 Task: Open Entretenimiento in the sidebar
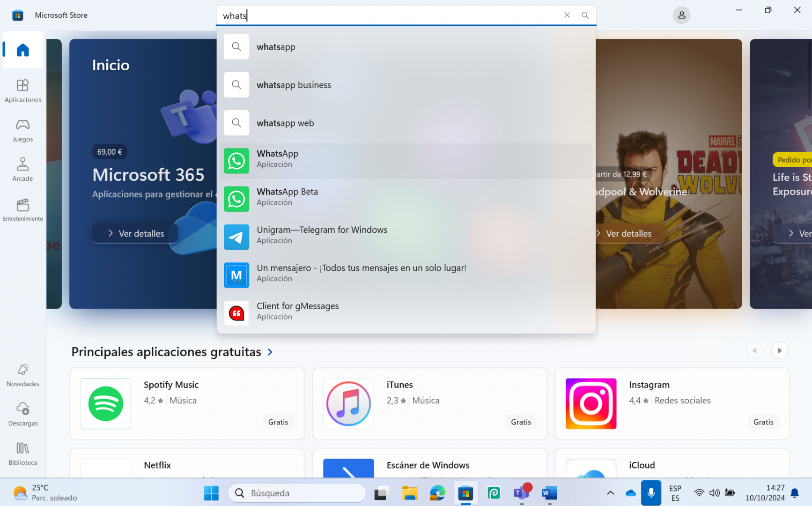click(22, 209)
